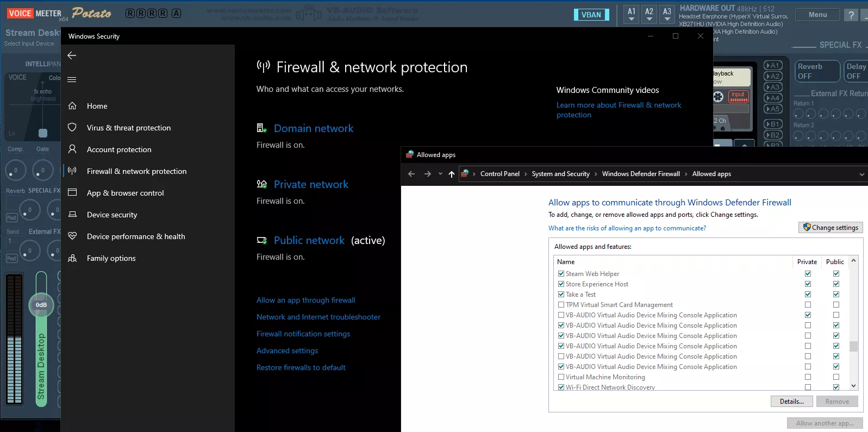Go up one level in Allowed apps

[x=452, y=174]
